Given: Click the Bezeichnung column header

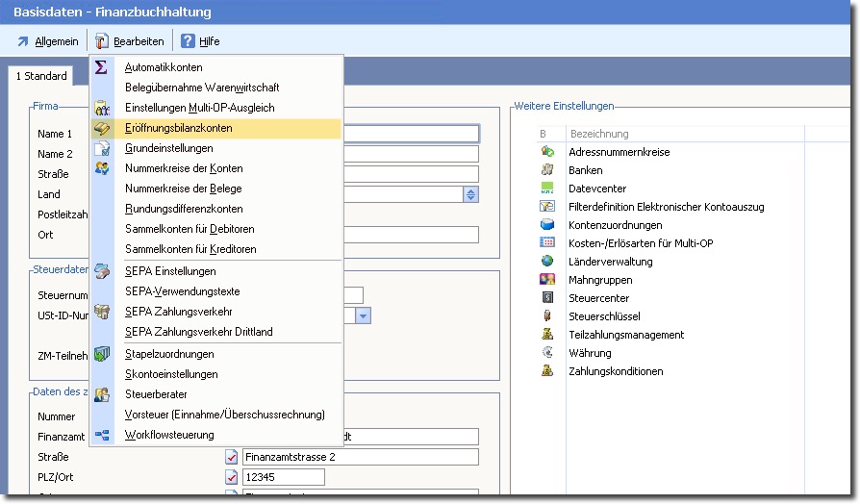Looking at the screenshot, I should (x=599, y=134).
